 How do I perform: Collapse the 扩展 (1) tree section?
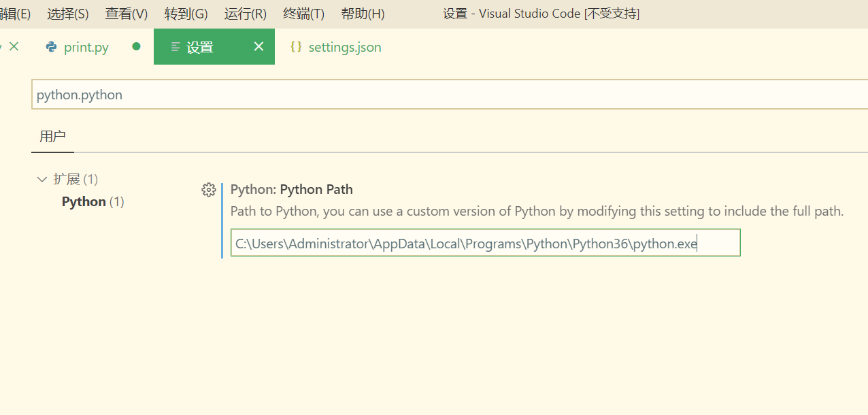click(x=42, y=178)
